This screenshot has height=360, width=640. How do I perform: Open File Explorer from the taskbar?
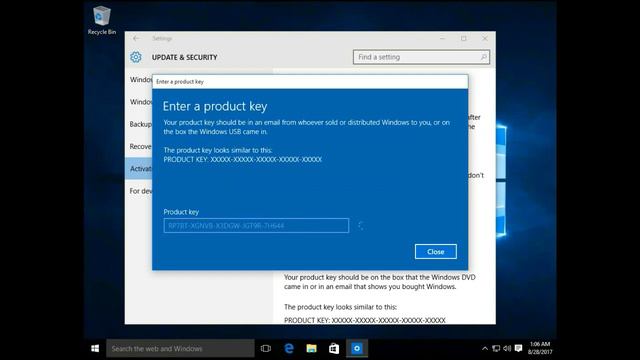click(311, 349)
